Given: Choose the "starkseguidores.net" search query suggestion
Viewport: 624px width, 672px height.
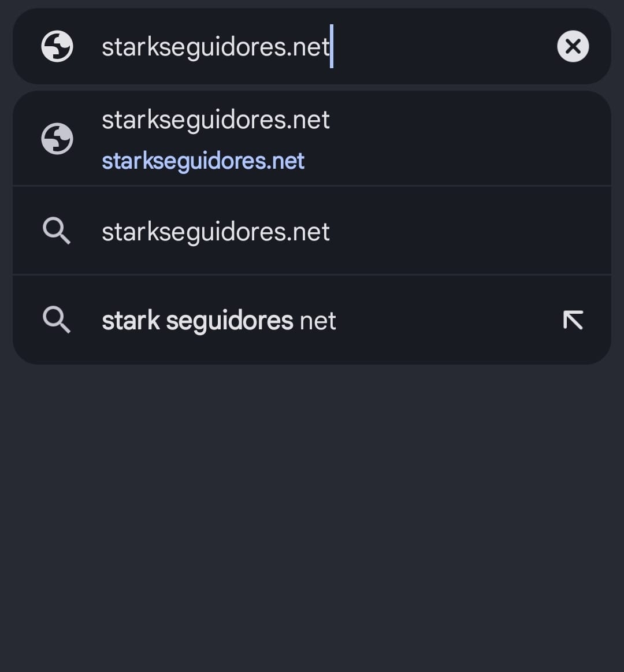Looking at the screenshot, I should (215, 232).
